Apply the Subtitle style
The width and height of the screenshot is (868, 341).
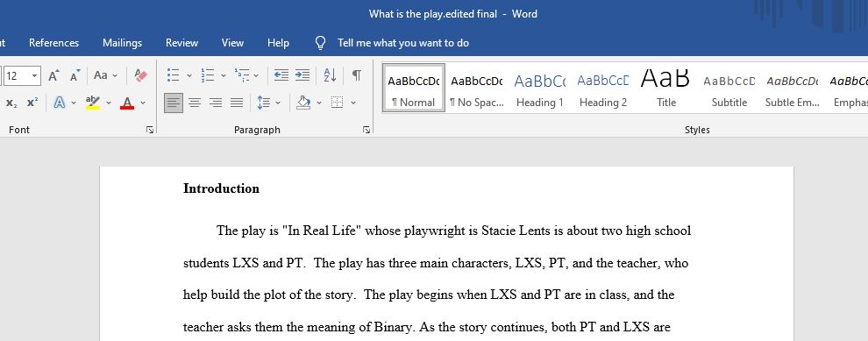tap(729, 88)
